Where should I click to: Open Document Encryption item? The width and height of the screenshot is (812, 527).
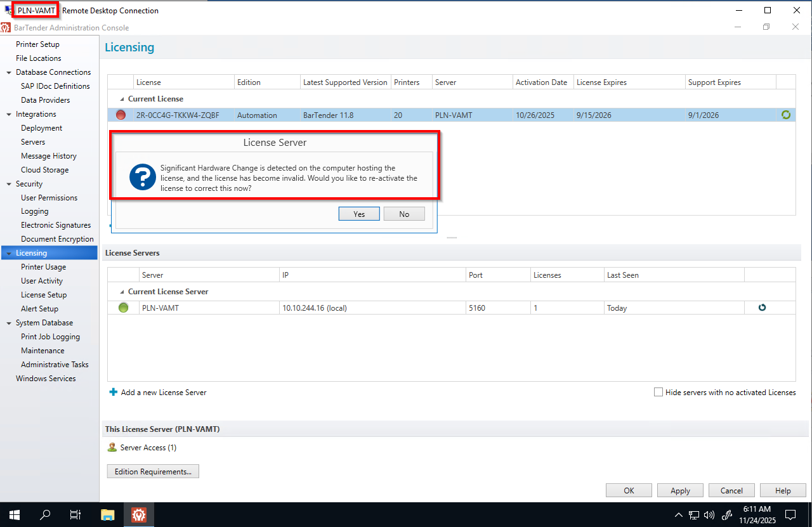point(57,239)
